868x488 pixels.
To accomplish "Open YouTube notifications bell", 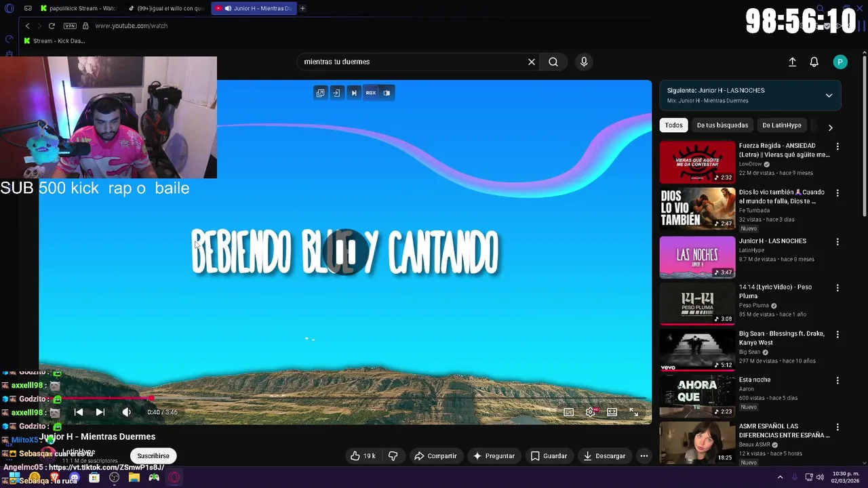I will tap(814, 62).
